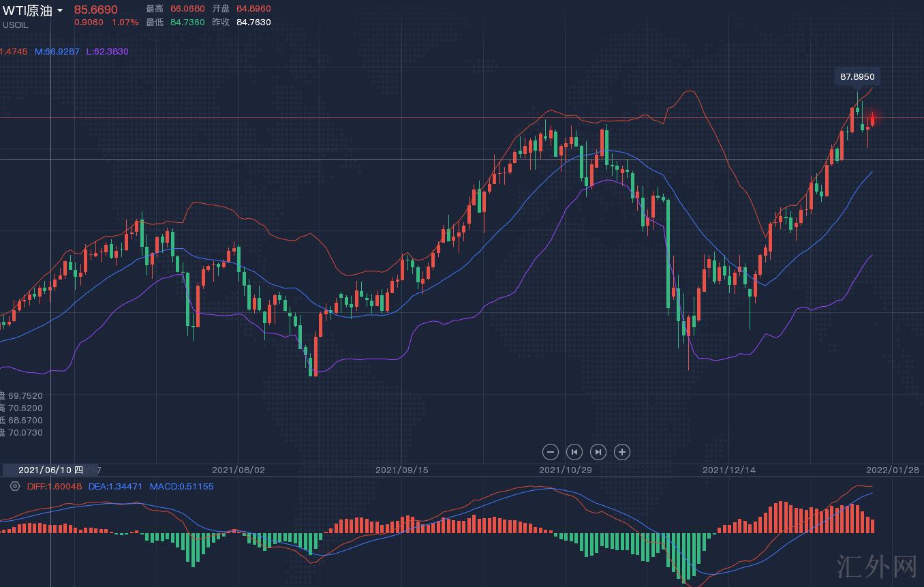Click the 2022/01/28 date on time axis
Screen dimensions: 924x587
pos(892,470)
